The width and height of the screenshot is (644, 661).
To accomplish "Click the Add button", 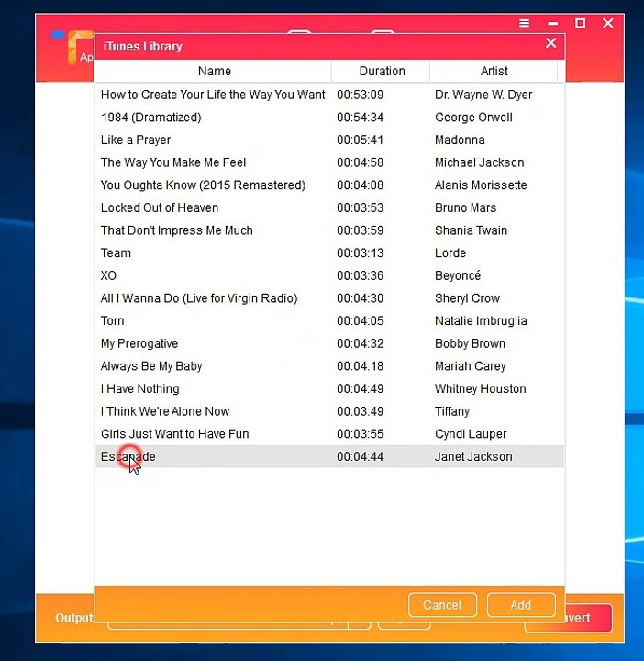I will (x=521, y=605).
